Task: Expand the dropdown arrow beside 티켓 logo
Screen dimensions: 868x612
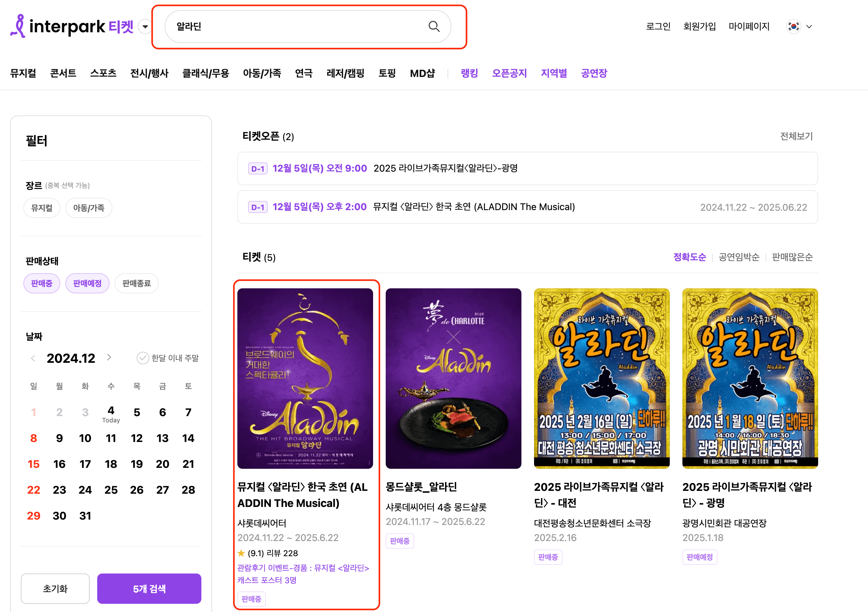Action: [x=145, y=26]
